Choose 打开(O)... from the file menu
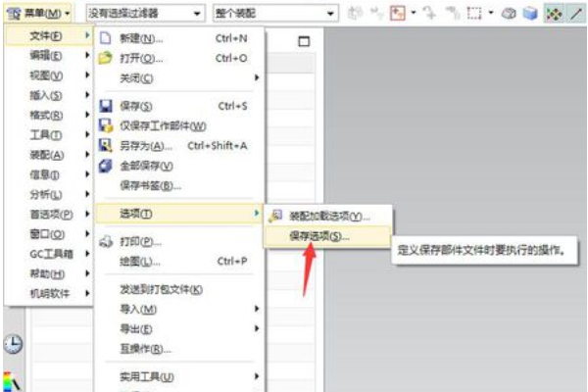The image size is (588, 392). click(x=179, y=58)
